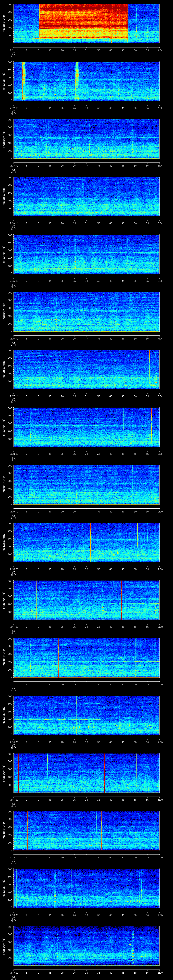Click the 7:17:00 start time label

(14, 973)
